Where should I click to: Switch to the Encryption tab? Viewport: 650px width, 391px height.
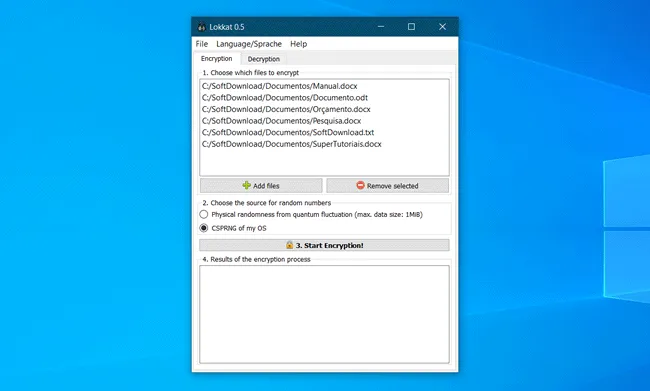(216, 58)
